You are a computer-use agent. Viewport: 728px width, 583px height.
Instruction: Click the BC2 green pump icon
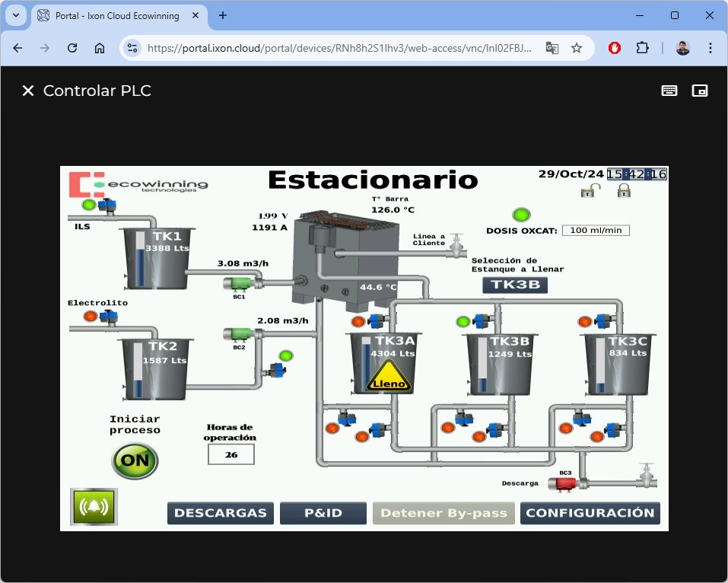point(238,334)
